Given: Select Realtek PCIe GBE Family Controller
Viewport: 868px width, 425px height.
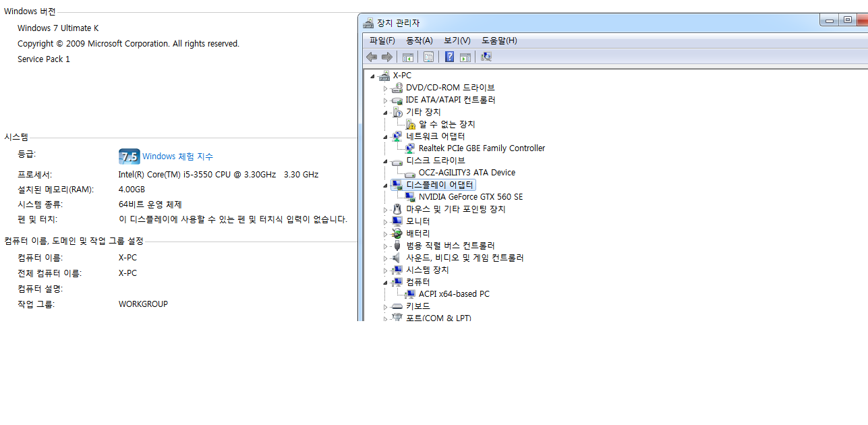Looking at the screenshot, I should point(481,148).
